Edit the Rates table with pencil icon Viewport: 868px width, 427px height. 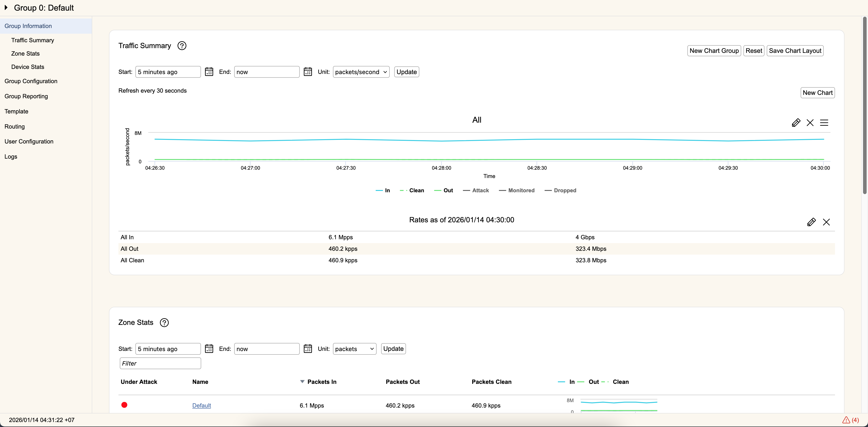pos(811,222)
